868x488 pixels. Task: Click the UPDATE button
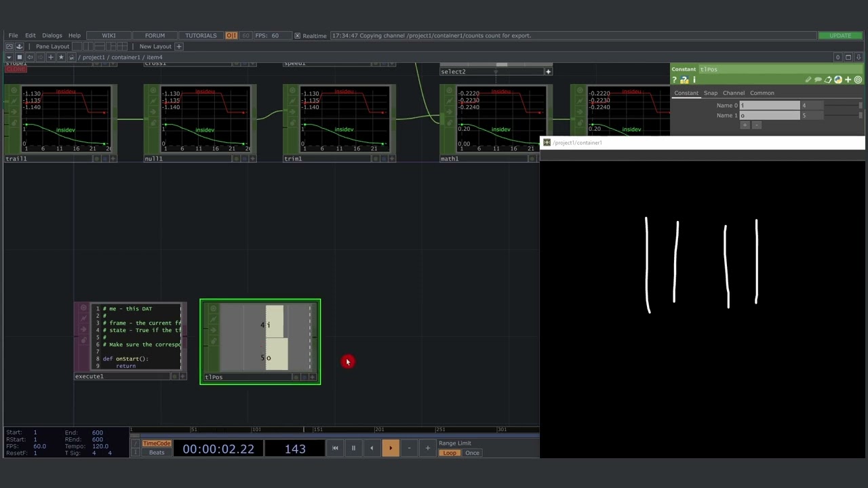(840, 35)
